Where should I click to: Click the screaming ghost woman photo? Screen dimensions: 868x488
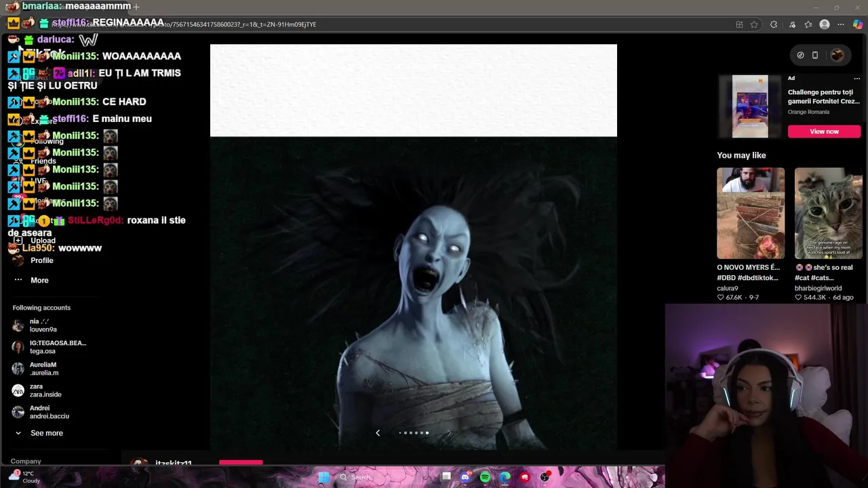[x=414, y=293]
